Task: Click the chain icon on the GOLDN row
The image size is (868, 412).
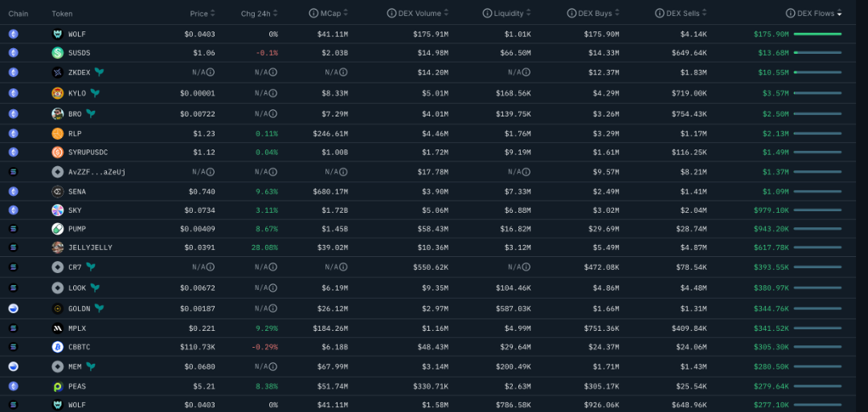Action: coord(13,308)
